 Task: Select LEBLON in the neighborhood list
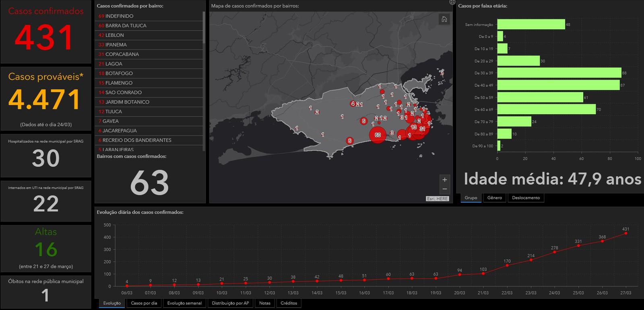[149, 35]
